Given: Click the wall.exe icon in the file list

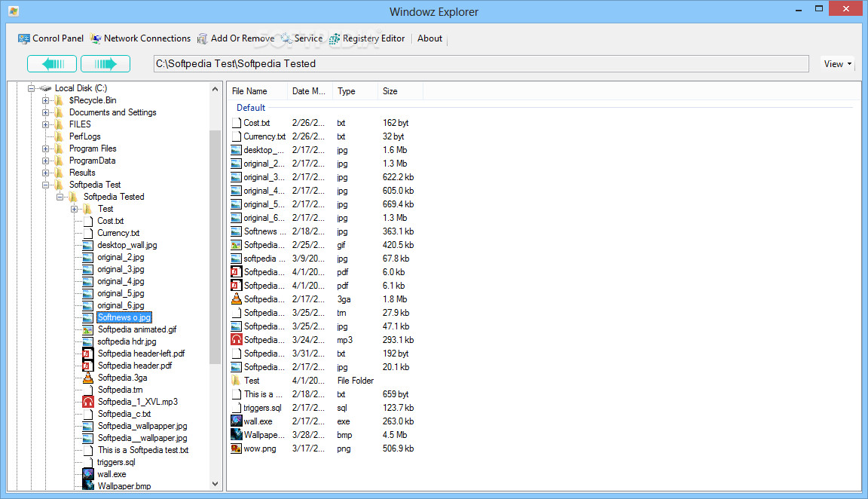Looking at the screenshot, I should 237,421.
